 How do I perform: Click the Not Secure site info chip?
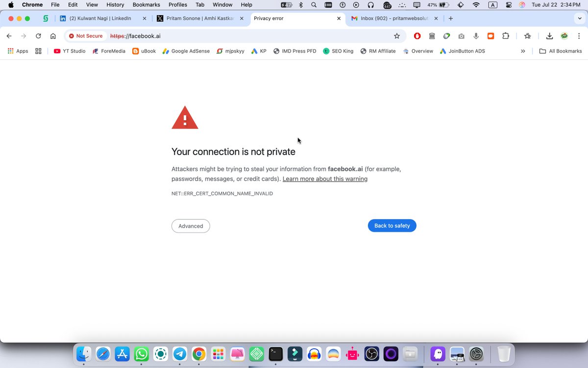click(86, 36)
